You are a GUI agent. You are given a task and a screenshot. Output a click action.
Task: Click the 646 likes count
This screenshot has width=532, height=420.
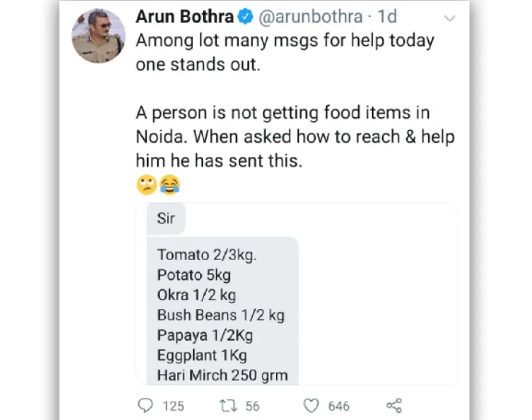point(338,406)
